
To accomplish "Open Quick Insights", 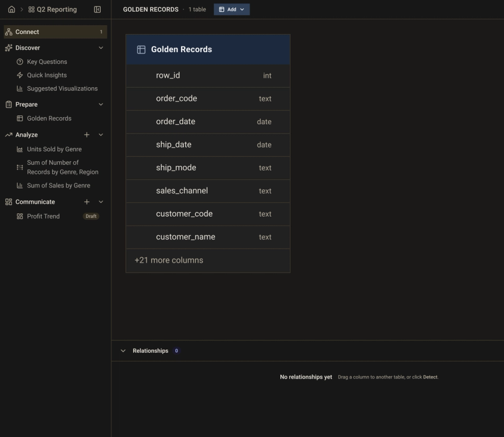I will (x=47, y=75).
